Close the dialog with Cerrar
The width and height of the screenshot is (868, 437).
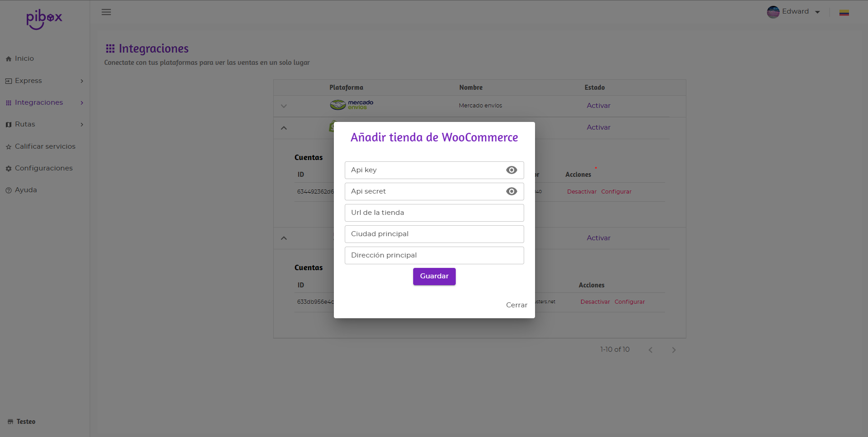[516, 305]
